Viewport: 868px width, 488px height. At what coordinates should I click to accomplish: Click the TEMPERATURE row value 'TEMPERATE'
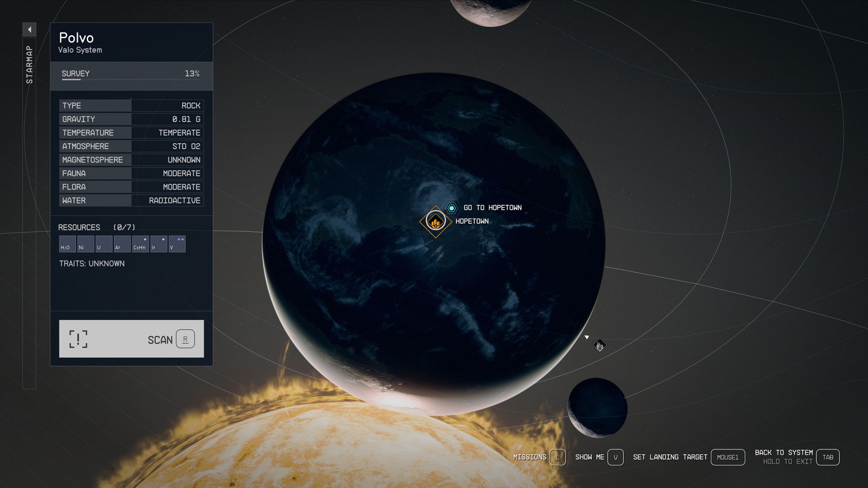click(x=179, y=133)
